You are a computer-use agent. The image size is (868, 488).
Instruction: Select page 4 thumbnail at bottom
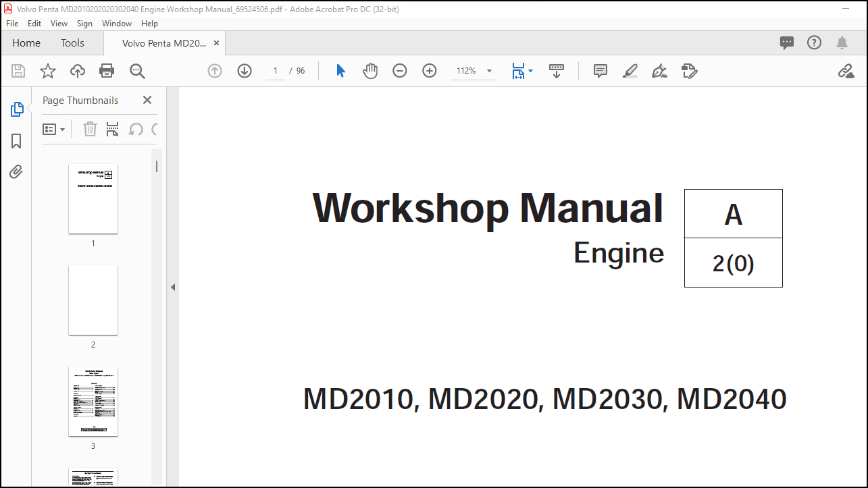coord(93,476)
